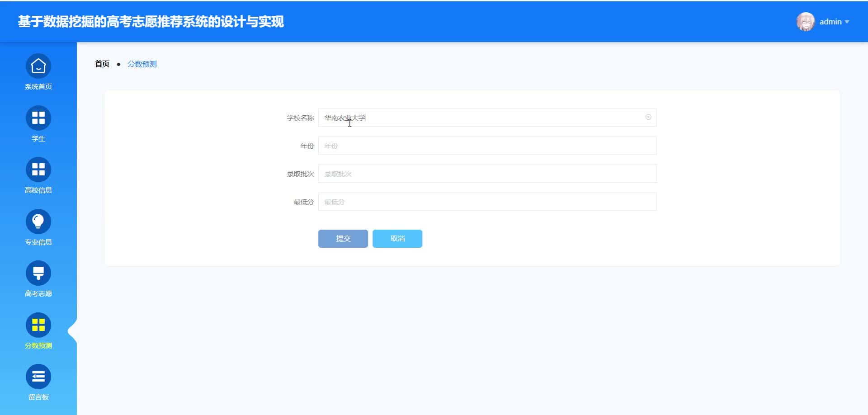Select the 专业信息 lightbulb icon

point(38,221)
